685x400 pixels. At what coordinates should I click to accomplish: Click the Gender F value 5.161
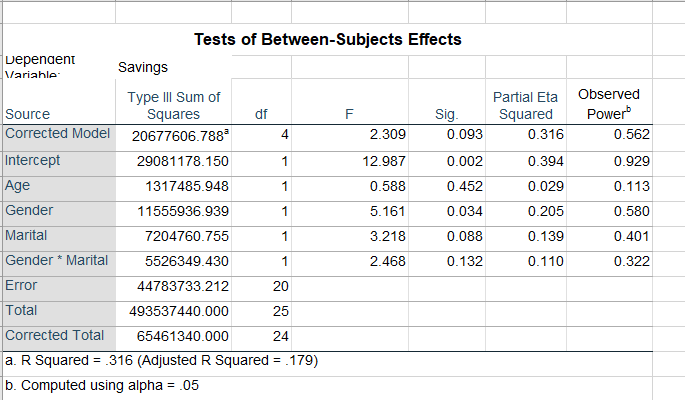(x=386, y=211)
